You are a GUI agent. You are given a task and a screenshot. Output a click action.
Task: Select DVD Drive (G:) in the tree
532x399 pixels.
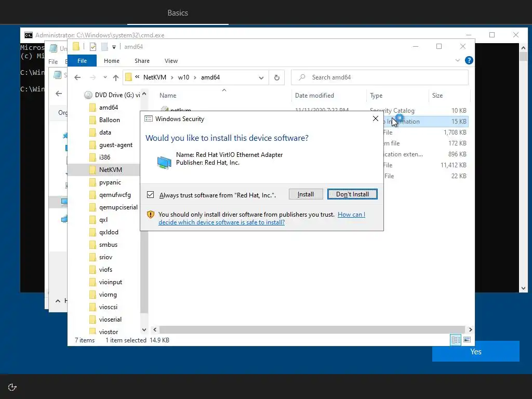coord(112,95)
